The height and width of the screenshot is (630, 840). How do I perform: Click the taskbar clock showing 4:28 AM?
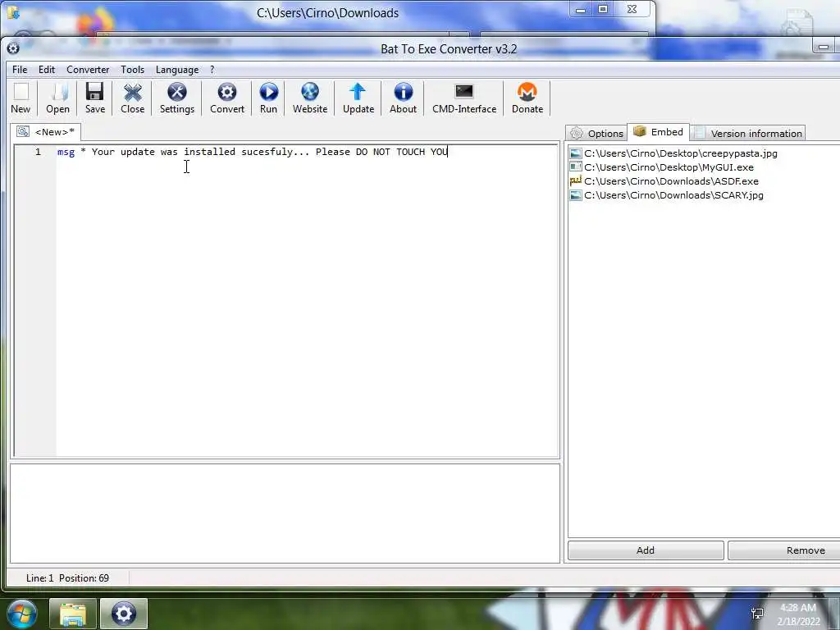798,614
